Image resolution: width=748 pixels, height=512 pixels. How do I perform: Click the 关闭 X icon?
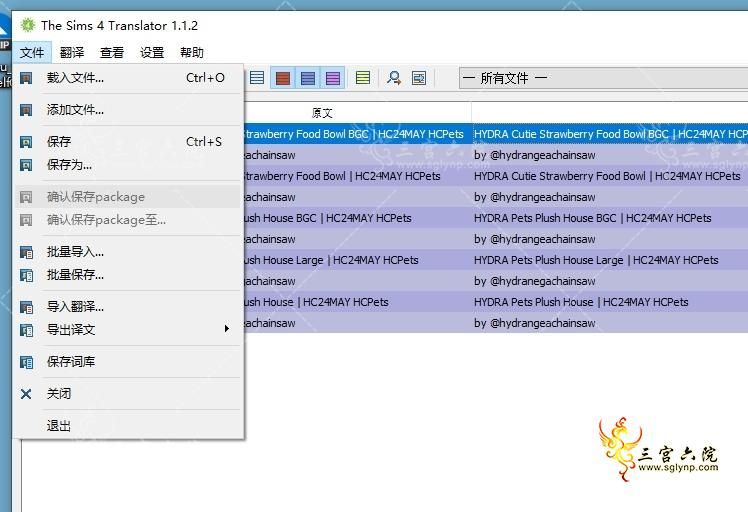tap(26, 394)
